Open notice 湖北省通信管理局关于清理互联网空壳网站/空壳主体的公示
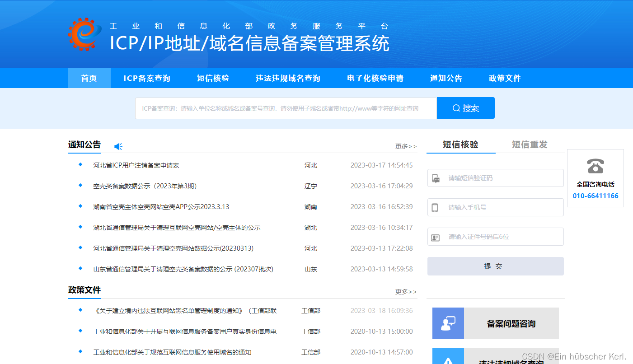The width and height of the screenshot is (633, 364). point(177,228)
